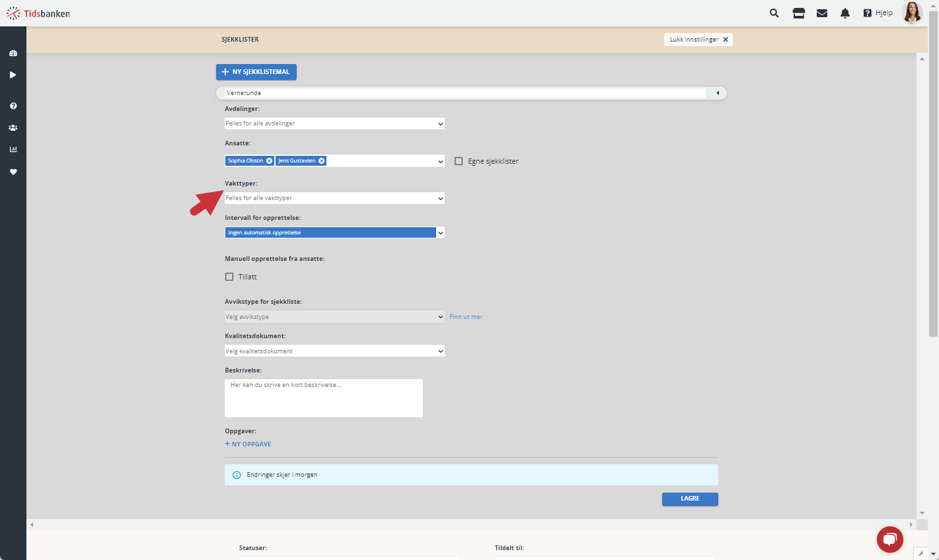939x560 pixels.
Task: Check the Tillatt checkbox
Action: [229, 277]
